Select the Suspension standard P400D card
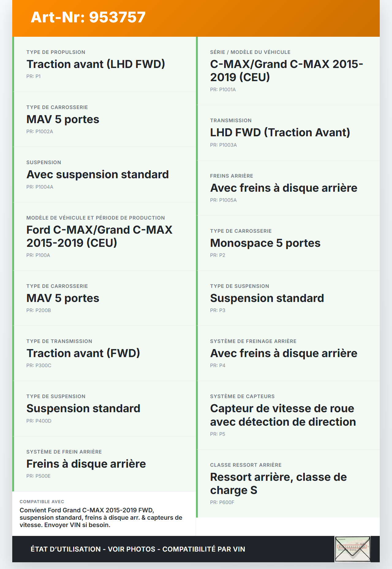 (104, 409)
